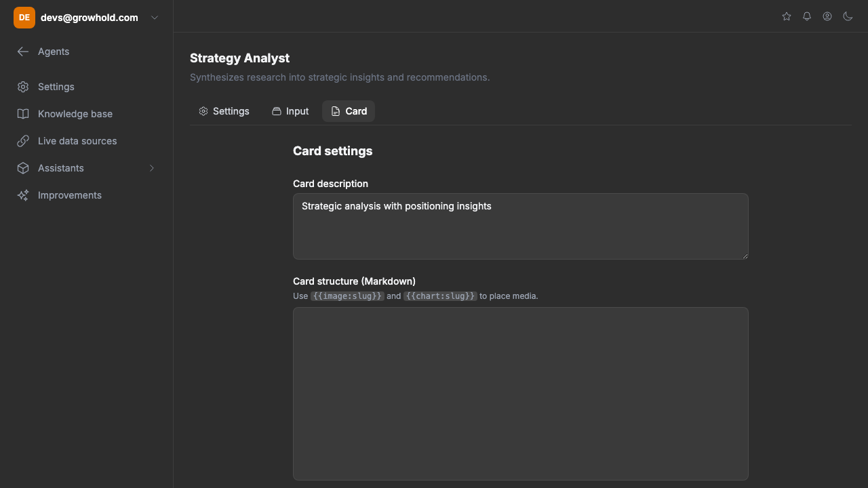Click the Live data sources link icon

(23, 141)
